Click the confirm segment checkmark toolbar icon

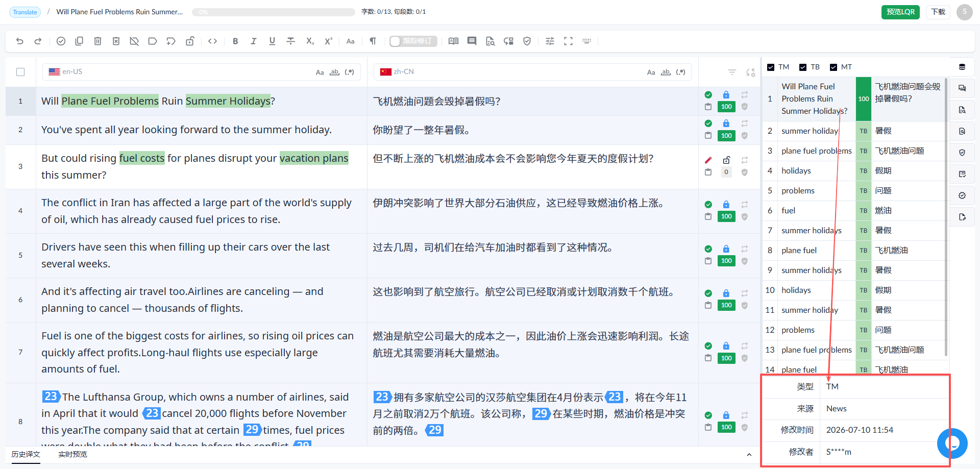click(x=61, y=41)
